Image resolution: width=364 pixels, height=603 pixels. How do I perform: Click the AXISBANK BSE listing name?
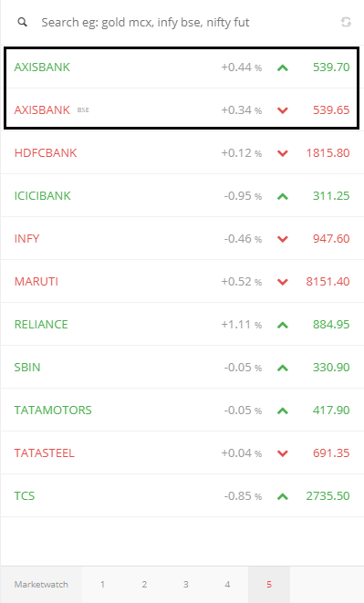42,110
